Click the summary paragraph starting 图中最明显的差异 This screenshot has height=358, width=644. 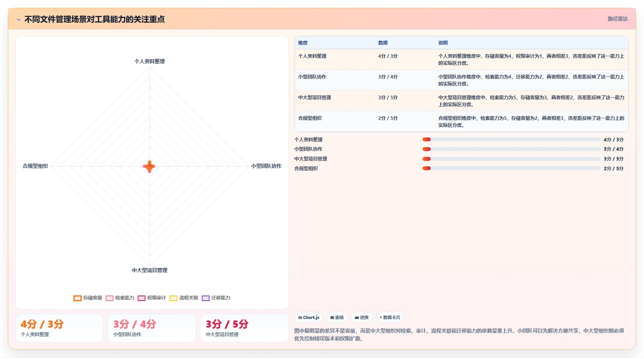[x=459, y=335]
